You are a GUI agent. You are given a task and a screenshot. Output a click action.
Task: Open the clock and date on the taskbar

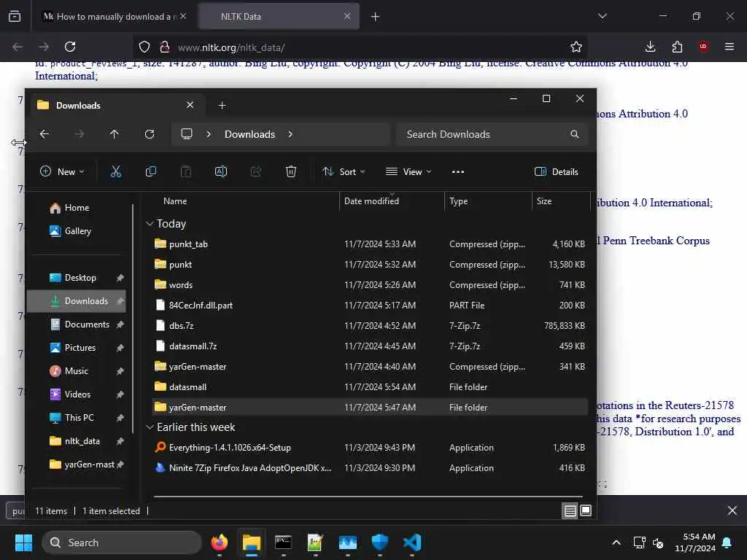click(x=695, y=542)
